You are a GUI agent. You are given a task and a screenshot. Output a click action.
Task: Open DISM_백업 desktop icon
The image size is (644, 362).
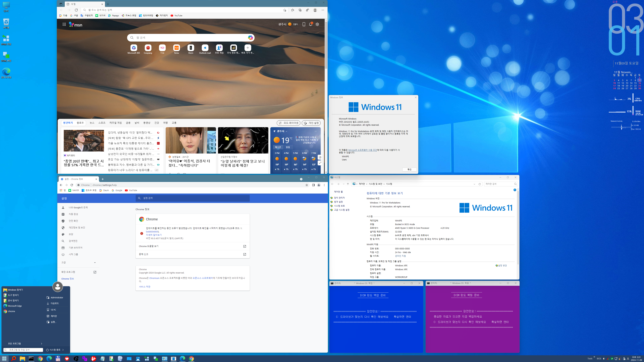point(6,40)
